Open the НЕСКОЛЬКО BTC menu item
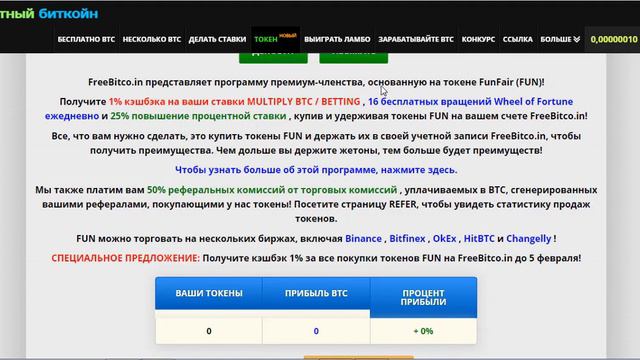Screen dimensions: 640x360 pos(152,40)
